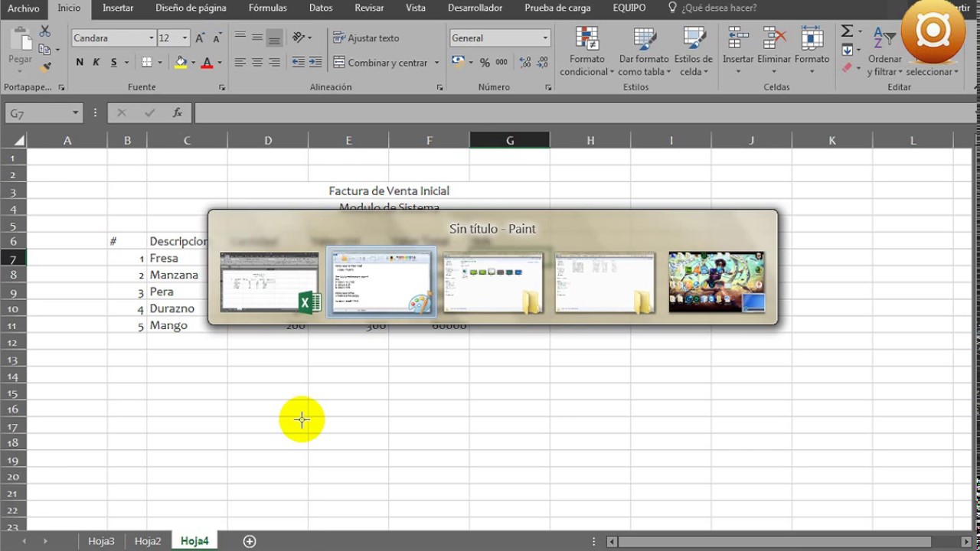Open the Candara font name dropdown
This screenshot has height=551, width=980.
tap(152, 37)
